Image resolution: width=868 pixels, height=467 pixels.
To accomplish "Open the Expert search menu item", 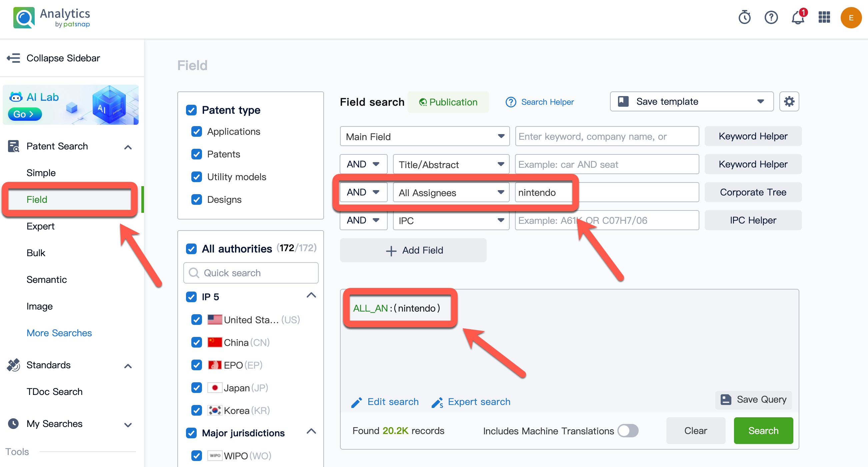I will (x=40, y=226).
